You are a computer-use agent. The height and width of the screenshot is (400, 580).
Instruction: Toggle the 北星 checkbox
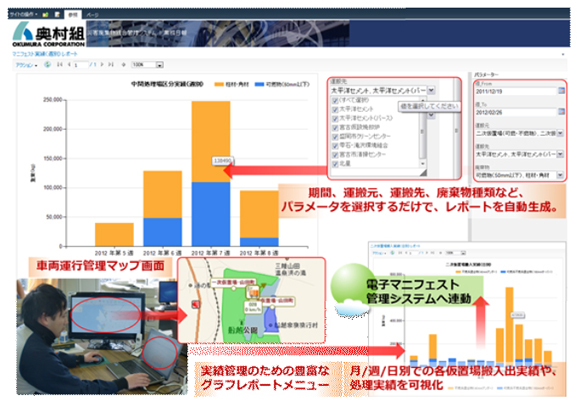coord(335,164)
